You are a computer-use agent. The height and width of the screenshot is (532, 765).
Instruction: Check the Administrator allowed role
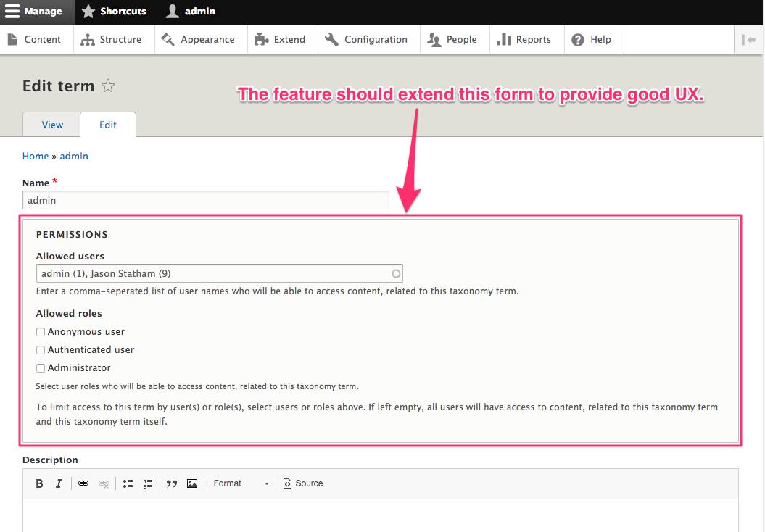(41, 367)
